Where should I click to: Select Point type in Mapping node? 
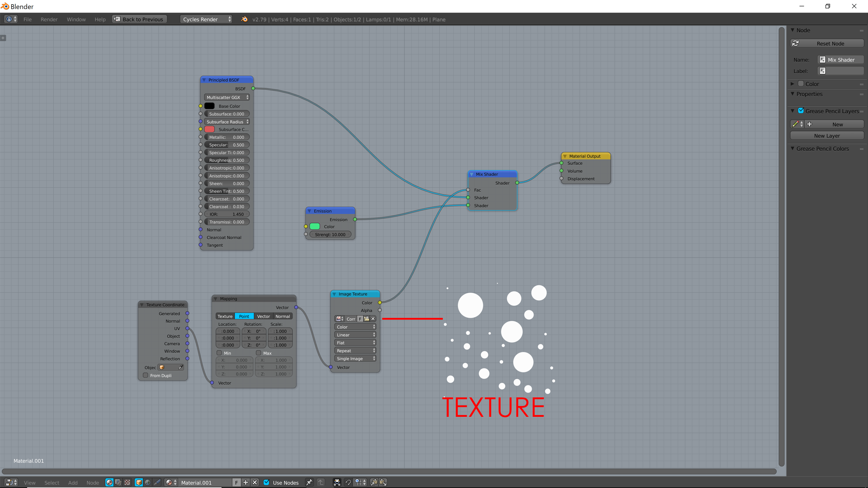pyautogui.click(x=244, y=316)
